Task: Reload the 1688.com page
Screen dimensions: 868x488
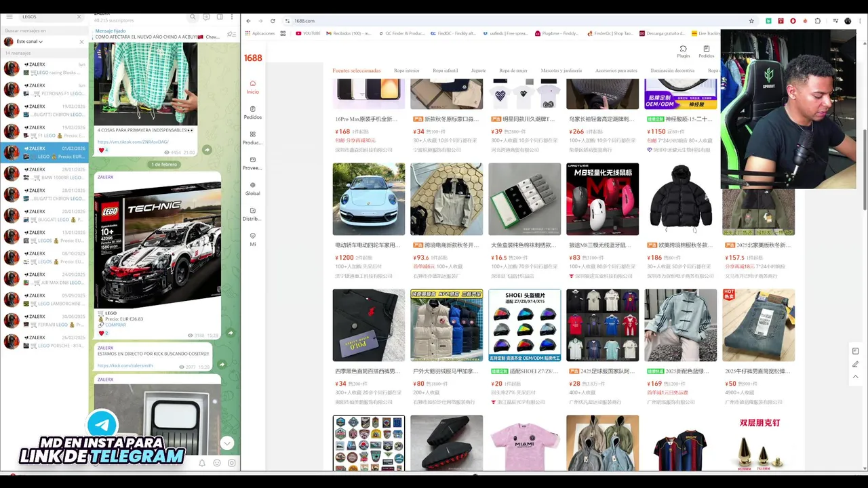Action: tap(273, 21)
